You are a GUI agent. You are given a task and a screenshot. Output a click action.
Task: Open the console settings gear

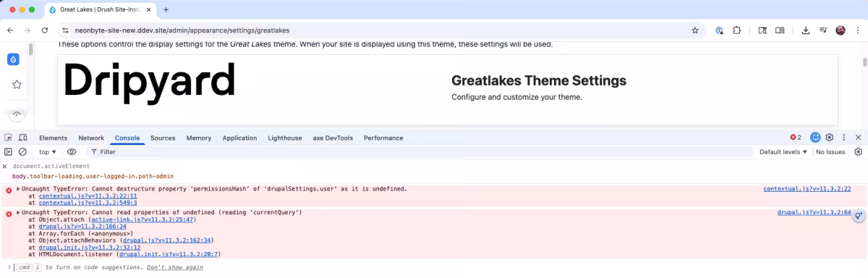[x=859, y=152]
